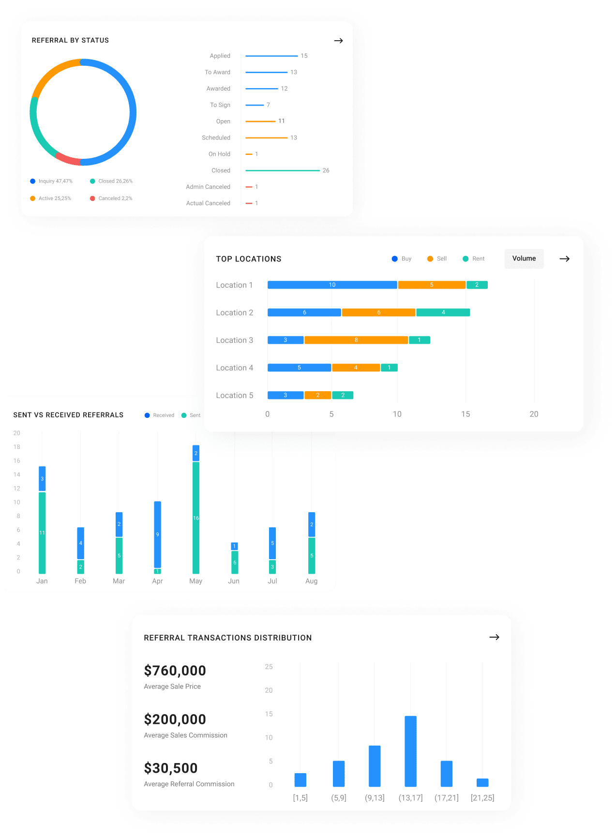Click the $30,500 referral commission value

pos(171,768)
